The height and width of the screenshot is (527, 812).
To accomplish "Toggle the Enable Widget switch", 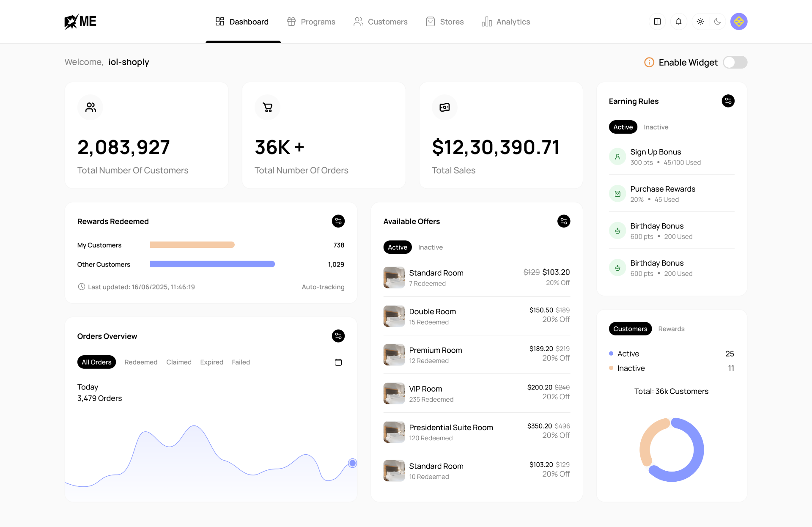I will click(735, 63).
